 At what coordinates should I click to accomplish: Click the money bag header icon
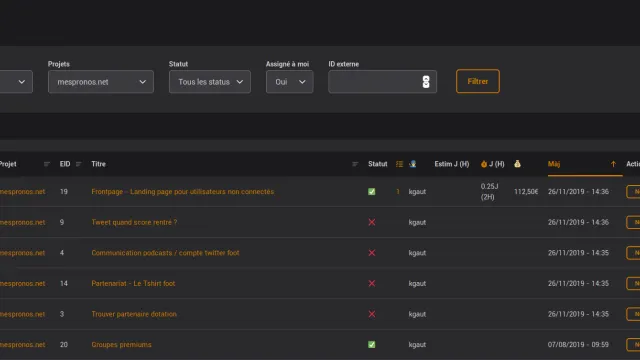[517, 164]
